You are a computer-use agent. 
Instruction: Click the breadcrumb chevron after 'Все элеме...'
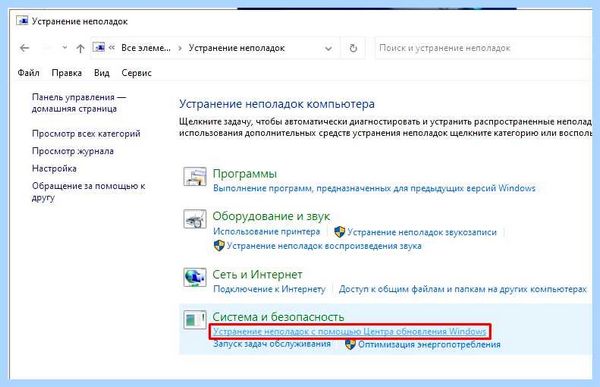point(179,48)
